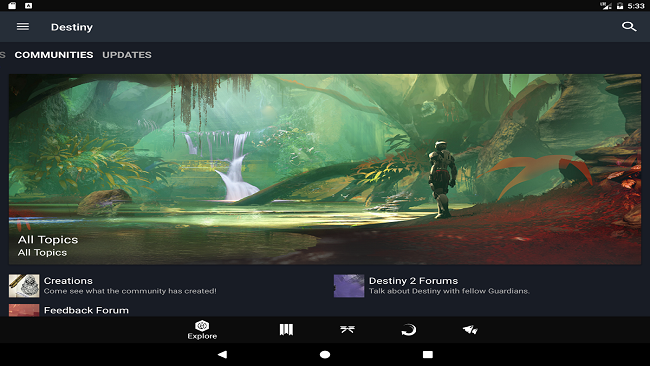Tap the Android back button
This screenshot has width=650, height=366.
[222, 354]
